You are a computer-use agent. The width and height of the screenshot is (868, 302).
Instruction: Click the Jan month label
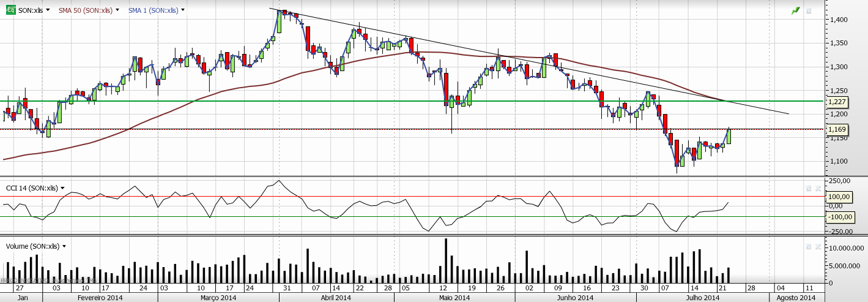tap(22, 298)
